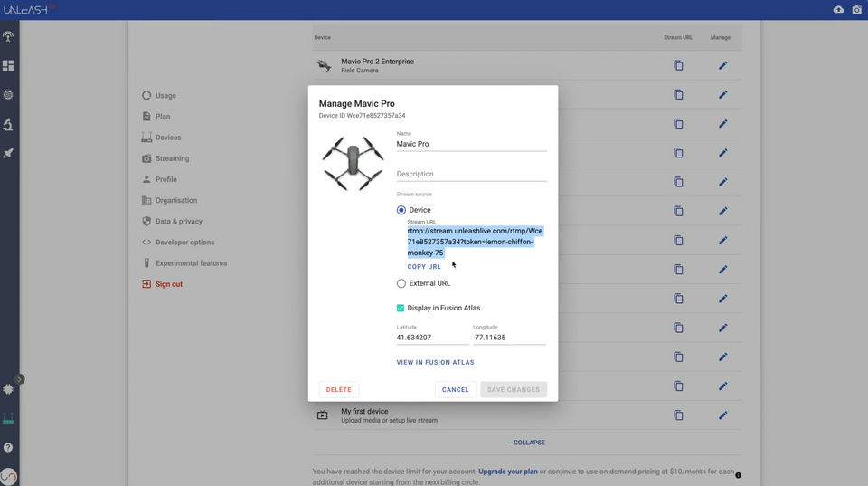Click COPY URL in the dialog
This screenshot has width=868, height=486.
coord(424,267)
